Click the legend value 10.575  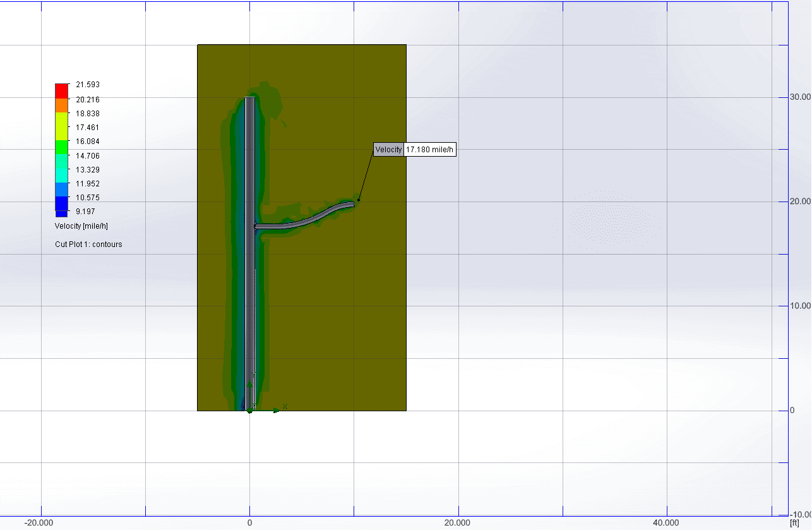[x=88, y=198]
